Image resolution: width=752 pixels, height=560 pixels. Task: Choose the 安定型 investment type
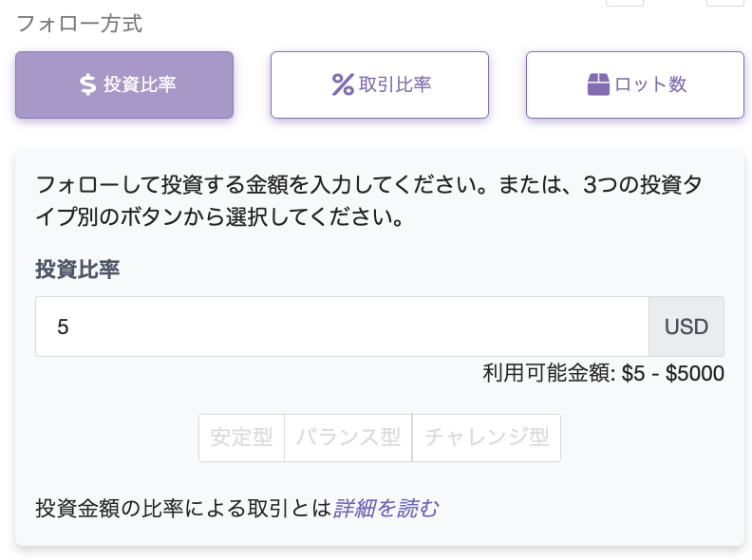242,438
